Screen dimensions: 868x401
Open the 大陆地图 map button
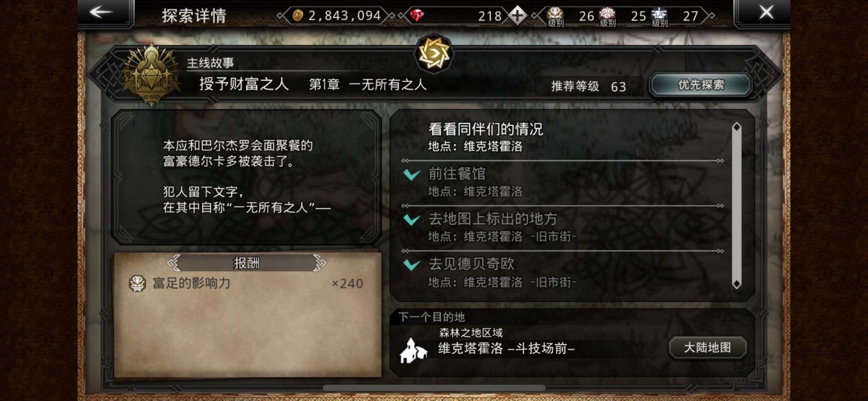click(x=708, y=348)
